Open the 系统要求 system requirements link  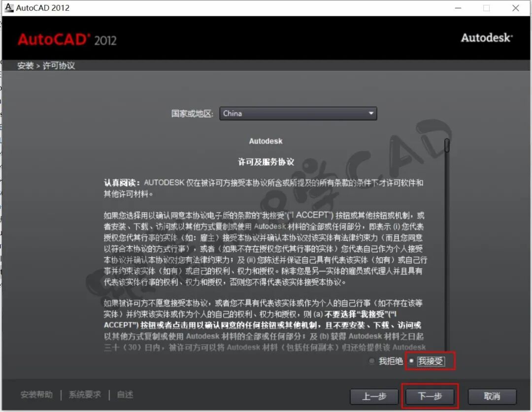85,395
